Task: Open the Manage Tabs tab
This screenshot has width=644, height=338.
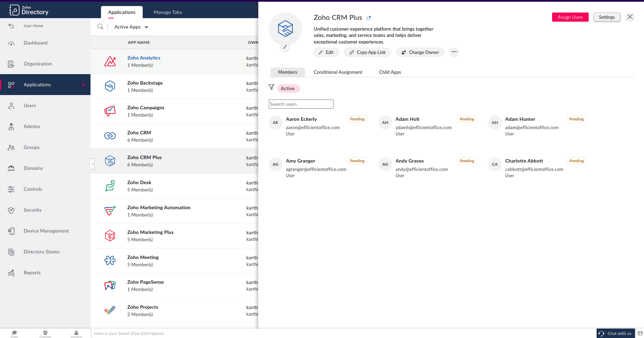Action: tap(167, 12)
